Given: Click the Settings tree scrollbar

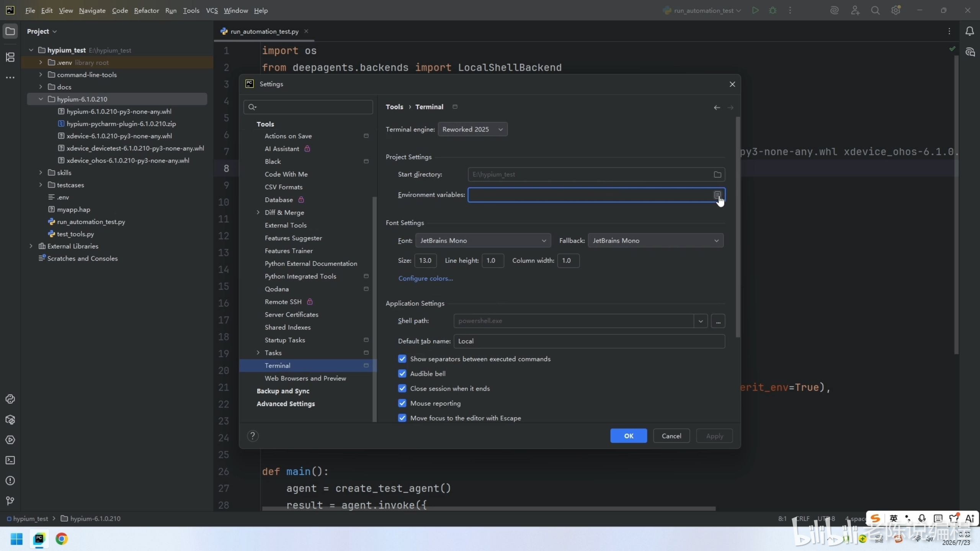Looking at the screenshot, I should pyautogui.click(x=374, y=310).
